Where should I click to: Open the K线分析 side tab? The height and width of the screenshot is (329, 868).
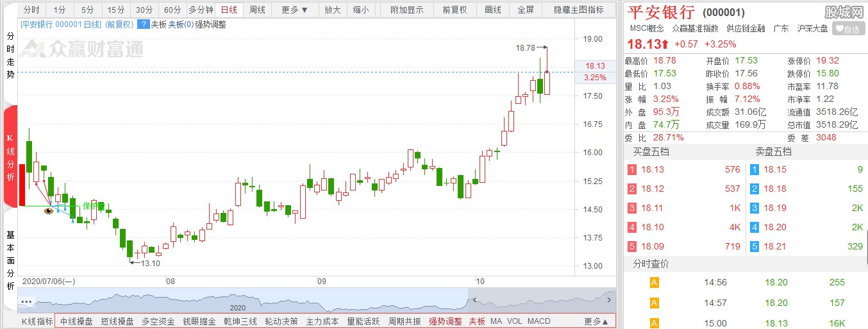[x=10, y=157]
